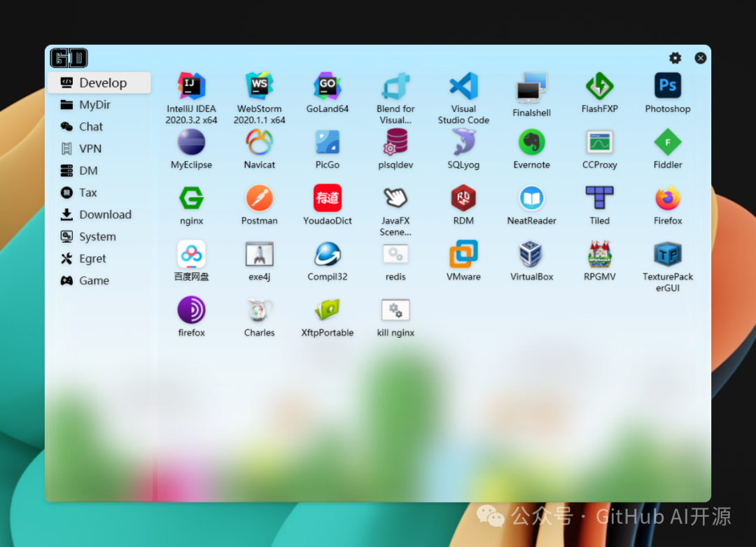The height and width of the screenshot is (547, 756).
Task: Switch to Download category
Action: (99, 215)
